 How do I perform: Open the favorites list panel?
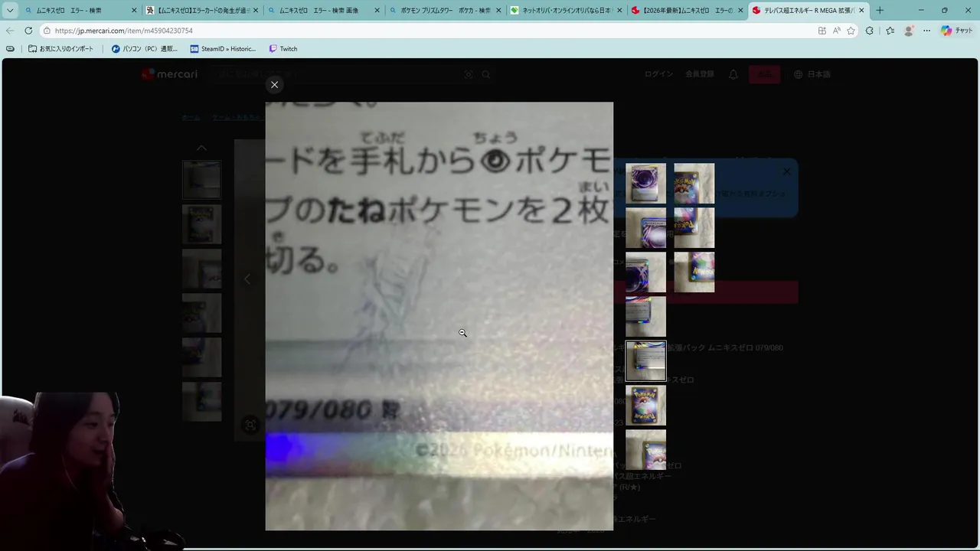coord(890,31)
